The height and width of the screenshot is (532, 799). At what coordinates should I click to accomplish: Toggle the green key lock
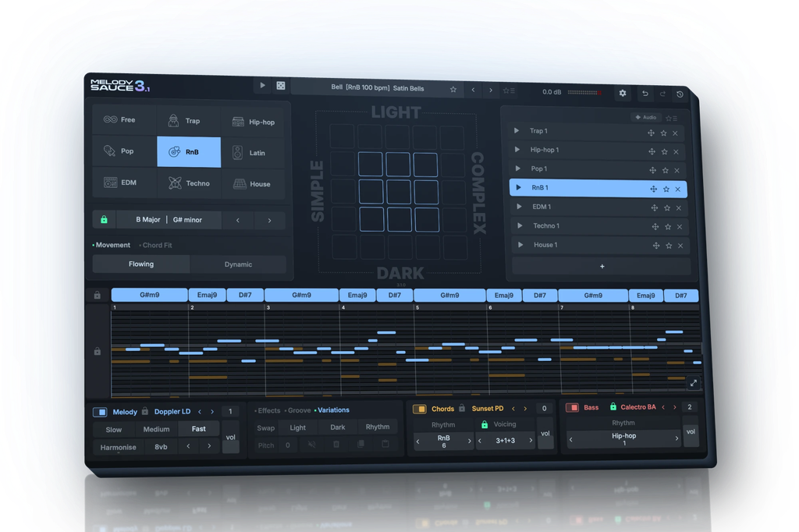[x=104, y=220]
